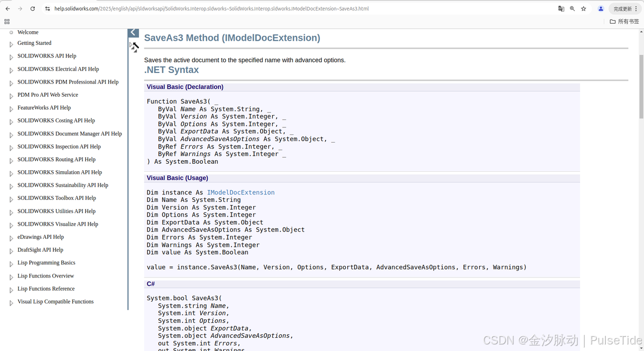The image size is (644, 351).
Task: Expand FeatureWorks API Help node
Action: coord(11,109)
